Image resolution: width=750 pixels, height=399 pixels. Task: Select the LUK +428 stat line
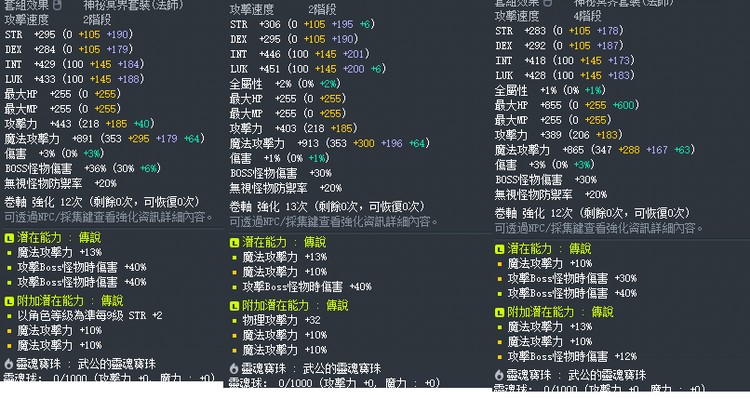point(565,76)
